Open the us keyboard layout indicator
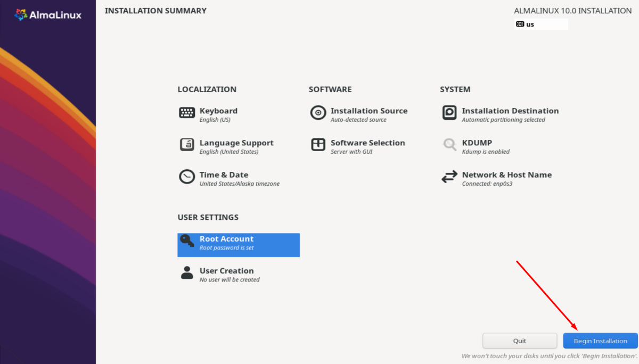The image size is (639, 364). point(540,24)
